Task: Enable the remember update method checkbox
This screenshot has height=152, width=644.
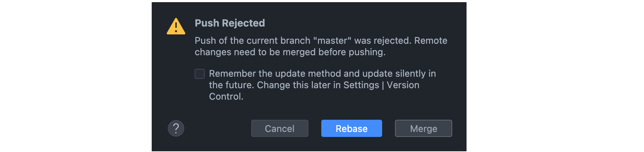Action: (200, 74)
